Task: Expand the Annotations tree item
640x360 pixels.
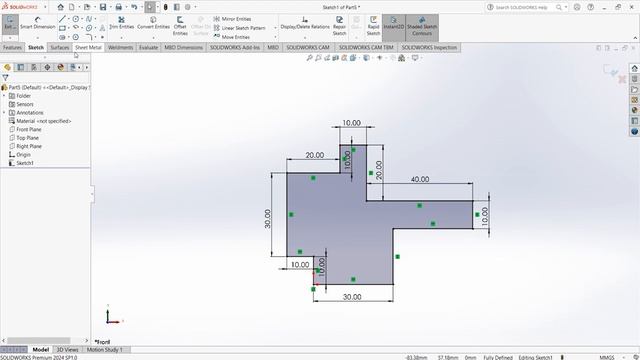Action: pyautogui.click(x=4, y=113)
